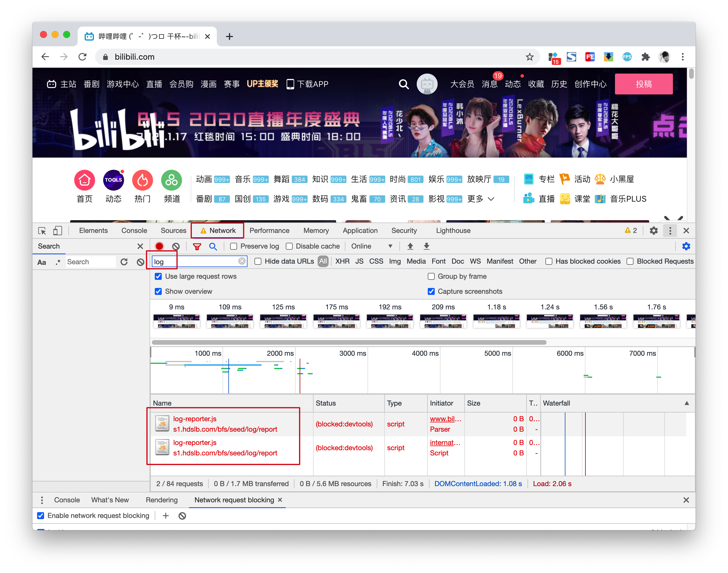The width and height of the screenshot is (728, 573).
Task: Select the XHR filter type
Action: click(342, 261)
